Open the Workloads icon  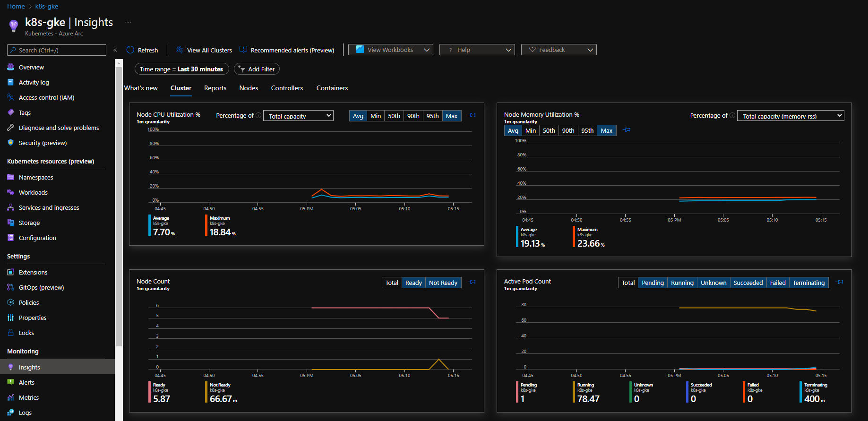click(10, 192)
